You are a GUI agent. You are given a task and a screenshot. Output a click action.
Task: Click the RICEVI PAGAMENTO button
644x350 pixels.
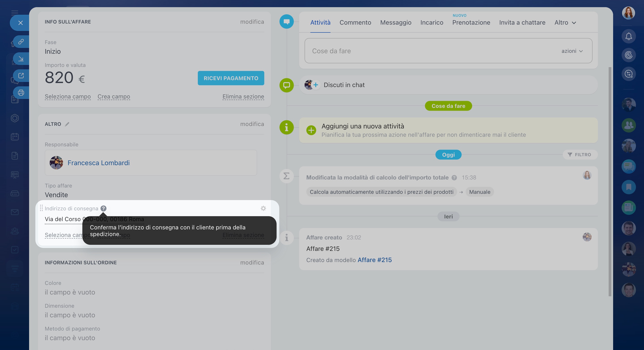(x=231, y=78)
